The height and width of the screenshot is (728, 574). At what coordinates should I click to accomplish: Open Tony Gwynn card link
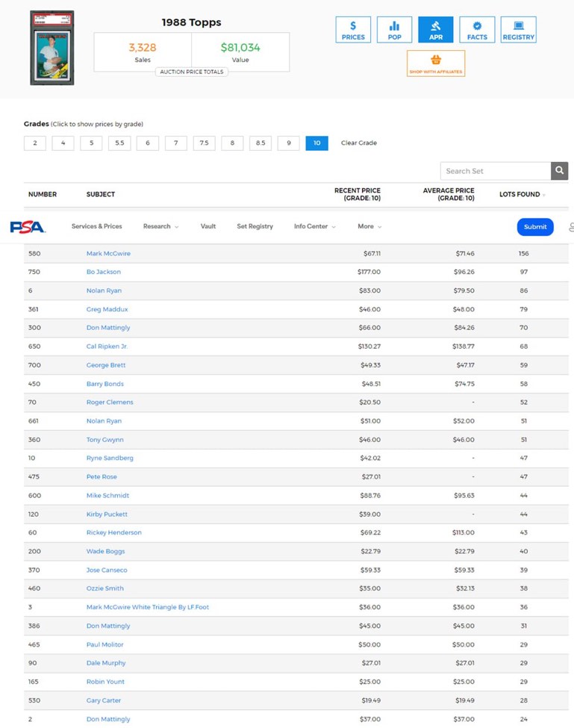tap(104, 440)
